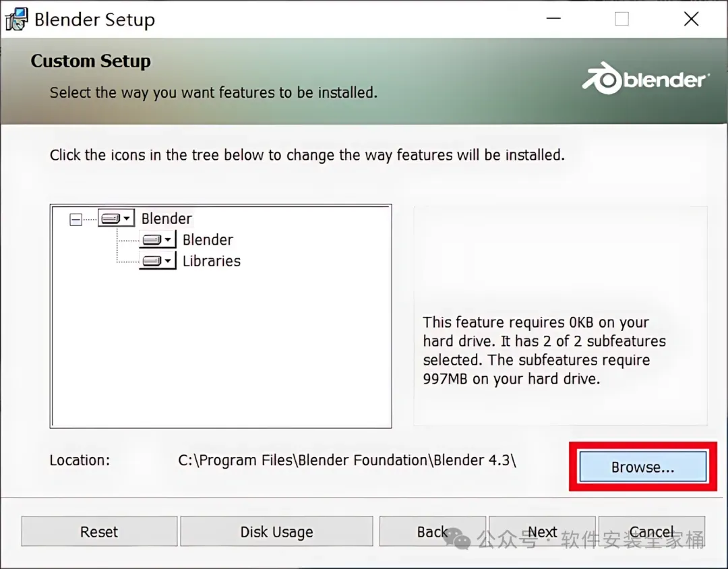Select the child Blender subfeature label
Viewport: 728px width, 569px height.
[208, 240]
